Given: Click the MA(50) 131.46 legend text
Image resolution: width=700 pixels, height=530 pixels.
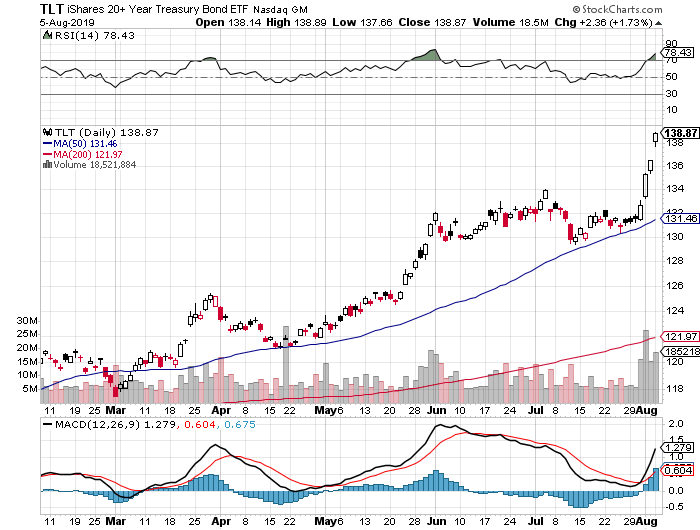Looking at the screenshot, I should tap(85, 144).
